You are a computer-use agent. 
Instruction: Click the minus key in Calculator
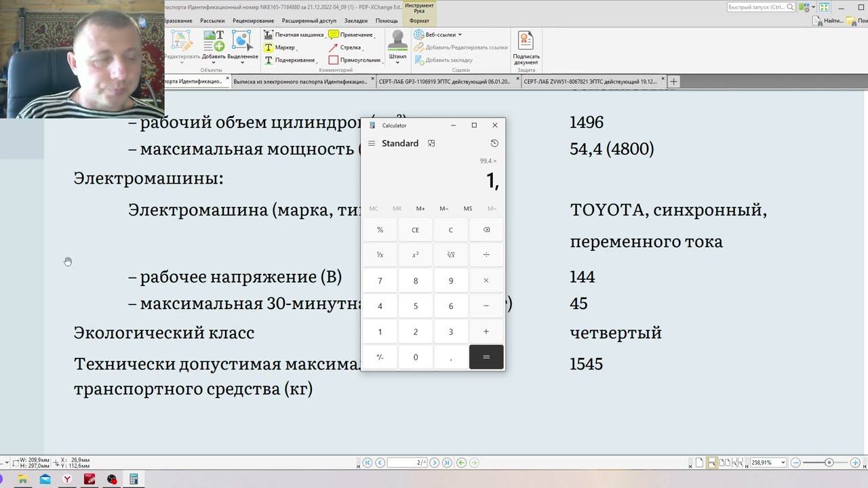click(x=486, y=306)
